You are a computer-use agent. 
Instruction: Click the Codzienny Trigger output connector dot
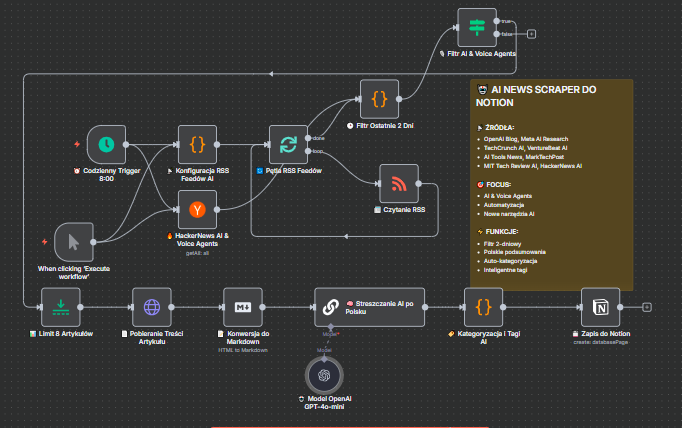pos(126,144)
